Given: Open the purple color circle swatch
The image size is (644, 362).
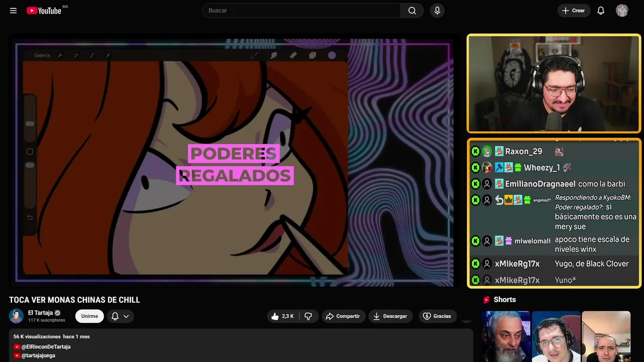Looking at the screenshot, I should 332,55.
